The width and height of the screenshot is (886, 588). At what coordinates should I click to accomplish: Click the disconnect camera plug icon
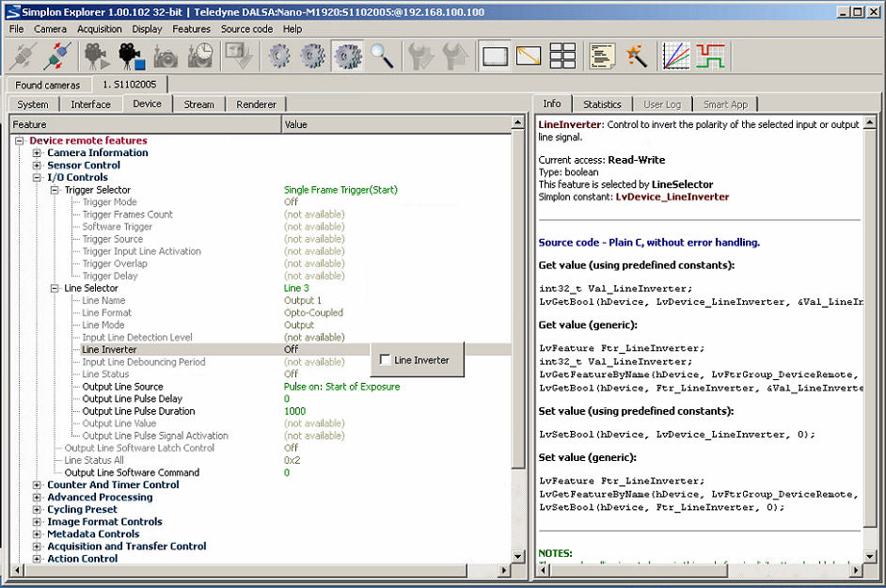tap(59, 56)
